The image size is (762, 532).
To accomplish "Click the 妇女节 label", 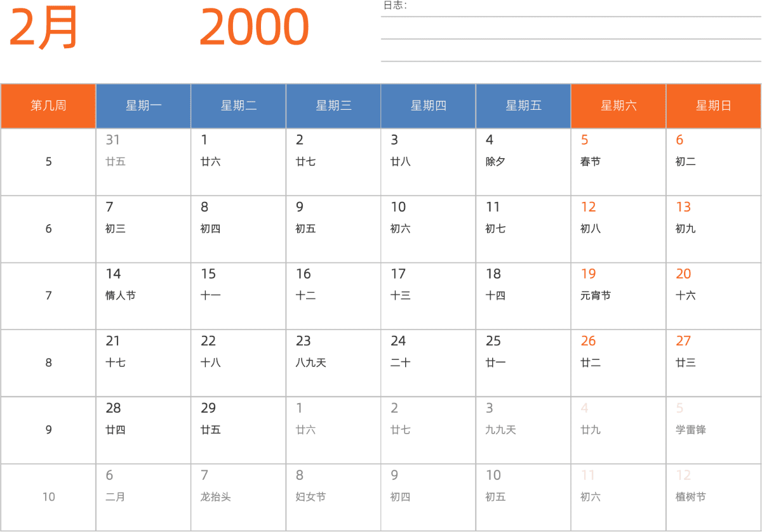I will 311,497.
